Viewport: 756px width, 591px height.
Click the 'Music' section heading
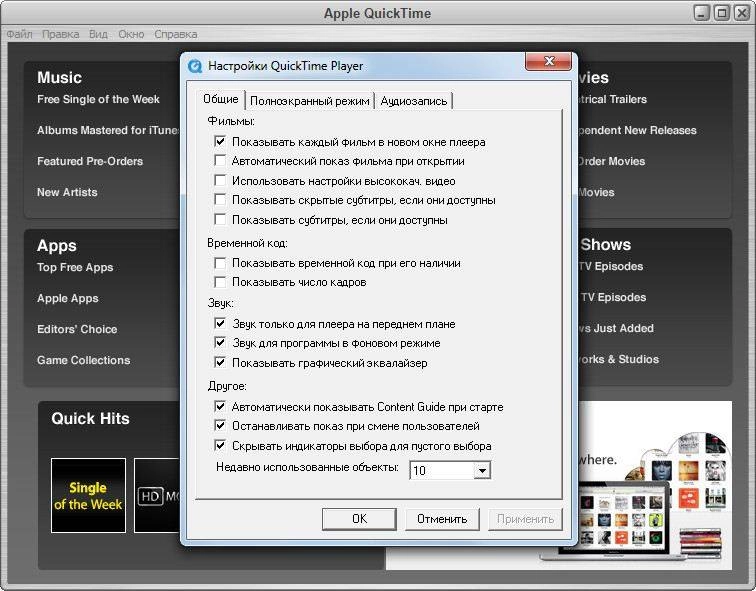point(59,77)
